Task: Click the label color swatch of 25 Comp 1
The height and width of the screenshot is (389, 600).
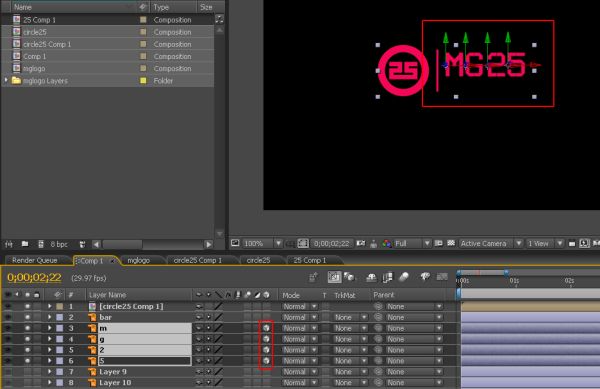Action: (143, 20)
